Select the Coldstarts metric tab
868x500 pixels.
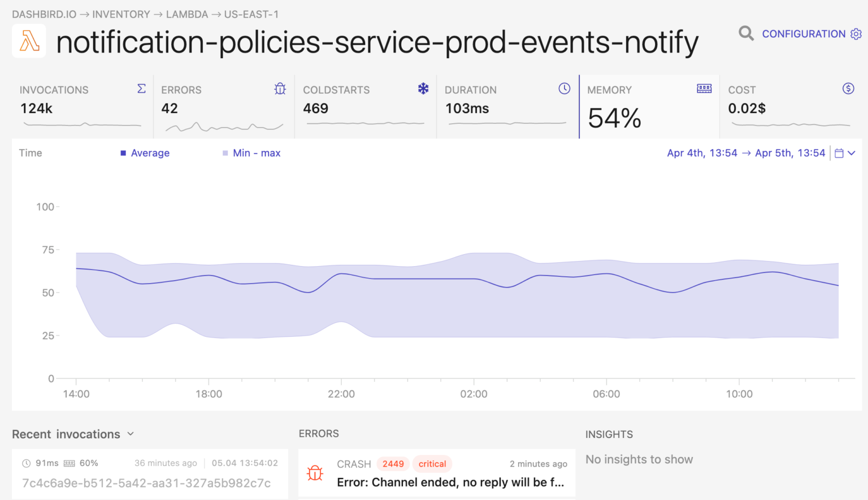364,106
